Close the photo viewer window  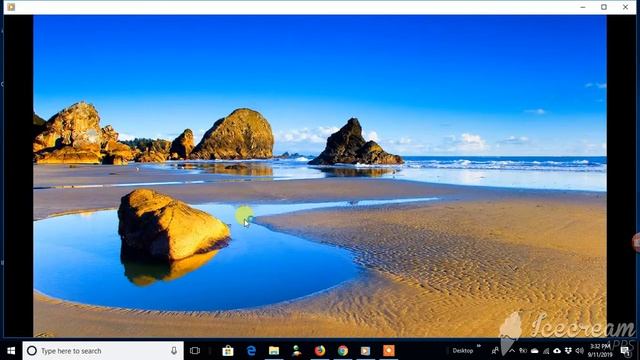[625, 7]
